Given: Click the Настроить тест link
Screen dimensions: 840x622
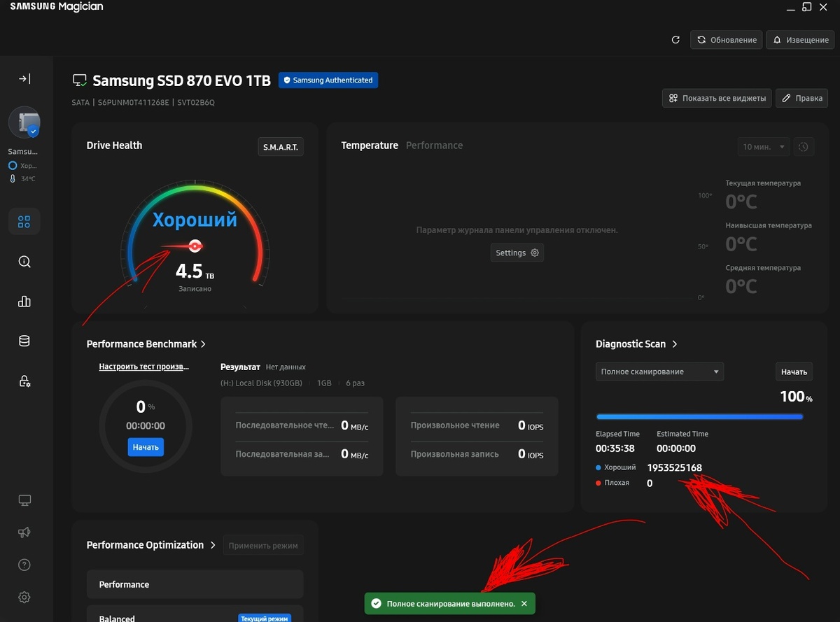Looking at the screenshot, I should tap(144, 367).
